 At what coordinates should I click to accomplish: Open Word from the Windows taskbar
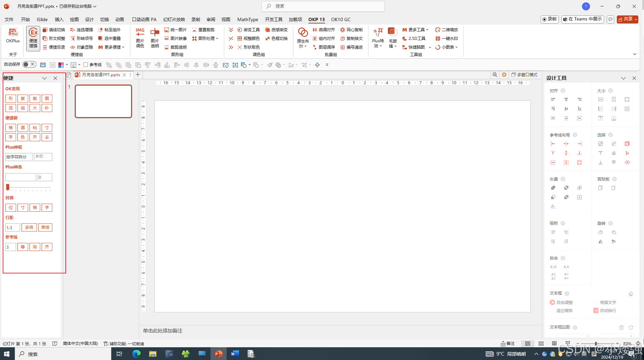point(235,354)
